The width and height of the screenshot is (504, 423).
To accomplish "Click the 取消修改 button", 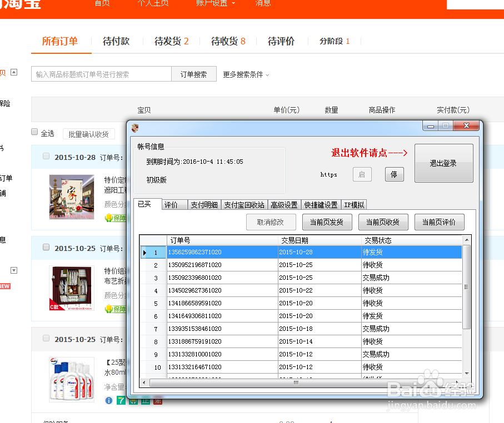I will tap(271, 222).
